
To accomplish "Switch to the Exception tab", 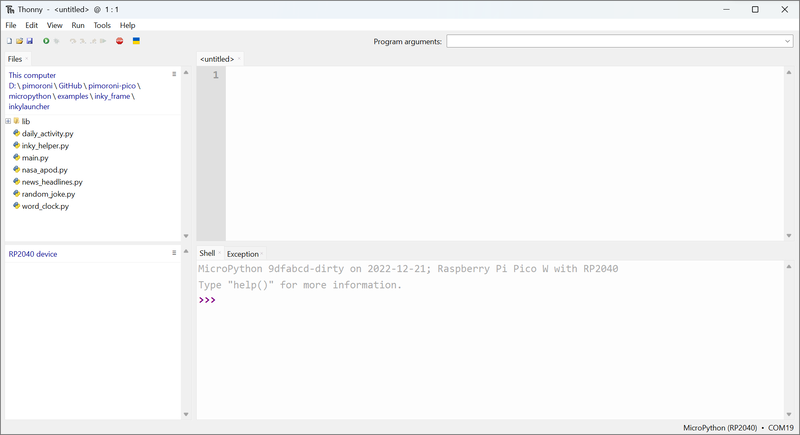I will tap(242, 254).
